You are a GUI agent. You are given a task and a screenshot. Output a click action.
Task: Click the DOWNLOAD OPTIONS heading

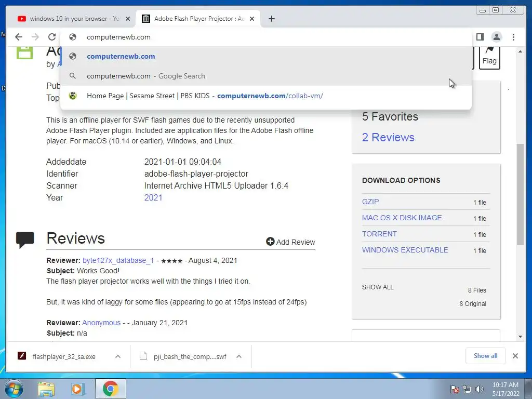pos(401,180)
